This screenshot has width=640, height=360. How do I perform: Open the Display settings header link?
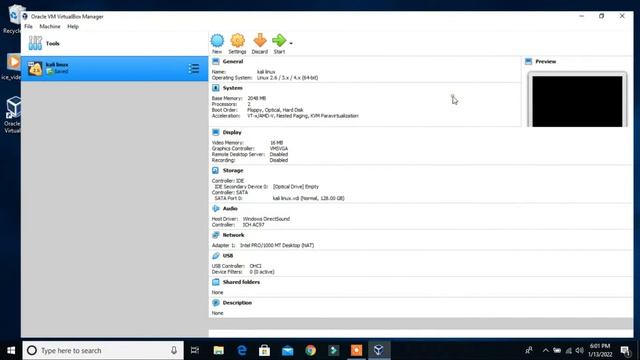click(x=232, y=132)
